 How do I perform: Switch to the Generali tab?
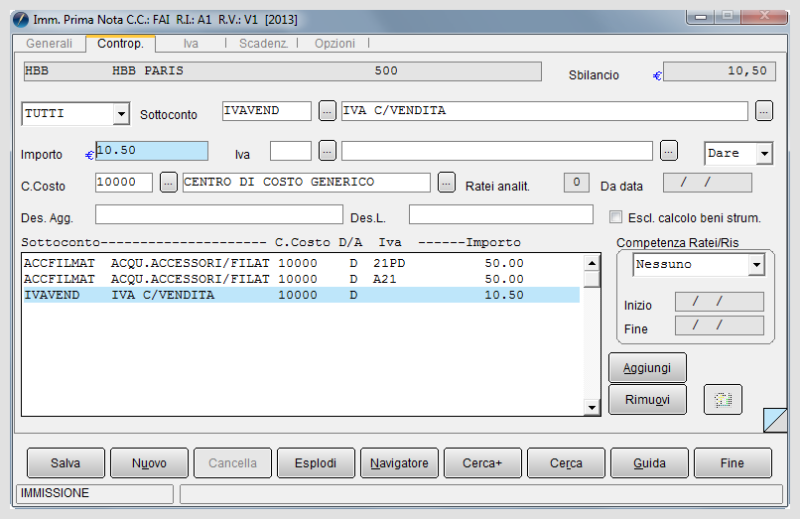point(49,43)
